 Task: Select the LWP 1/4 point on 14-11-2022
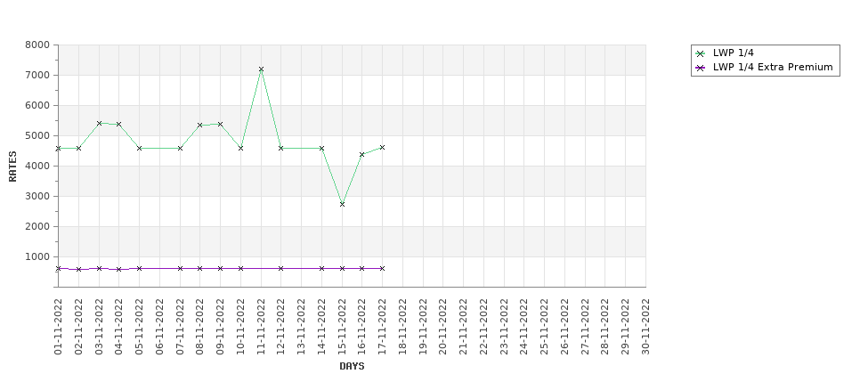(321, 149)
